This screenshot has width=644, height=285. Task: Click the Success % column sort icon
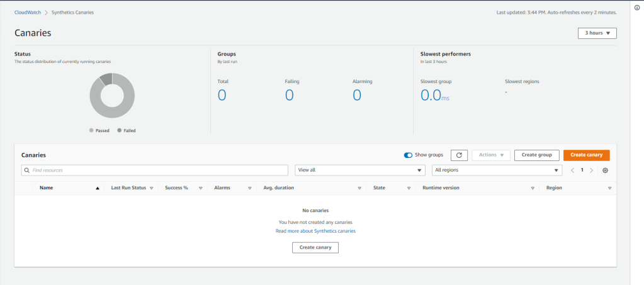201,188
